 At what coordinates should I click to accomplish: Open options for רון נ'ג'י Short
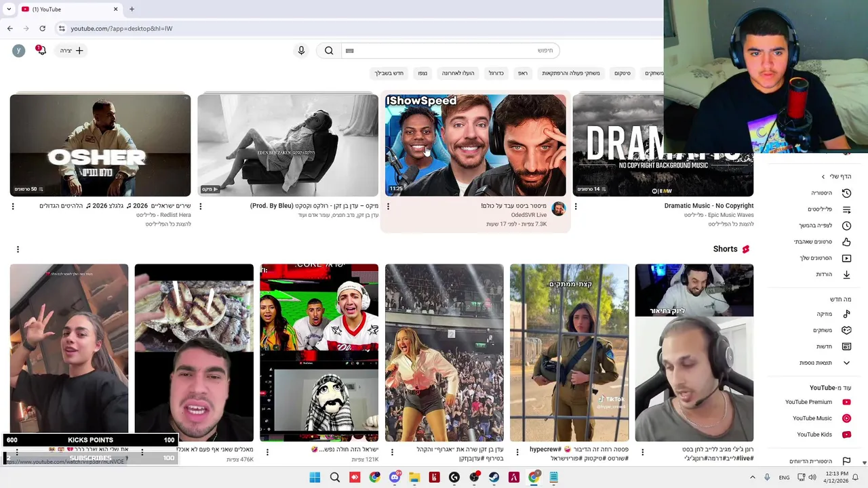642,452
